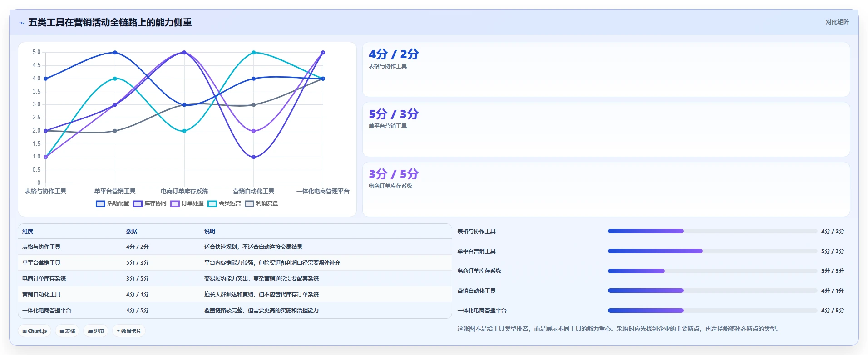
Task: Select table row 单平台营销工具
Action: coord(235,262)
